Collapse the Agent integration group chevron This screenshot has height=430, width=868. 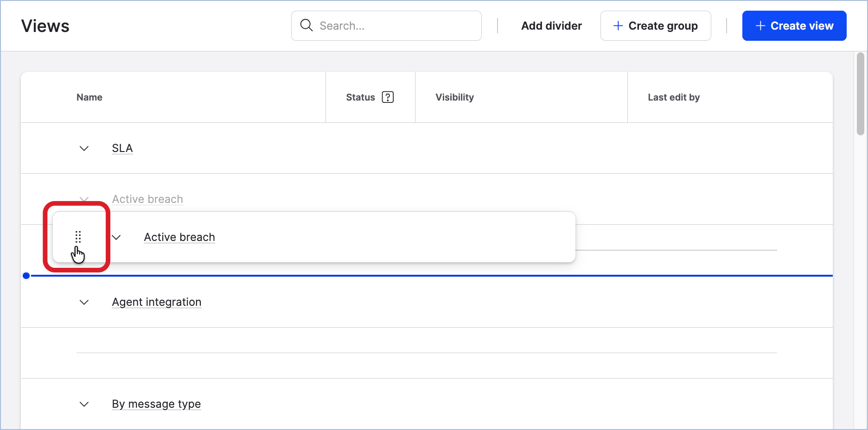point(84,302)
